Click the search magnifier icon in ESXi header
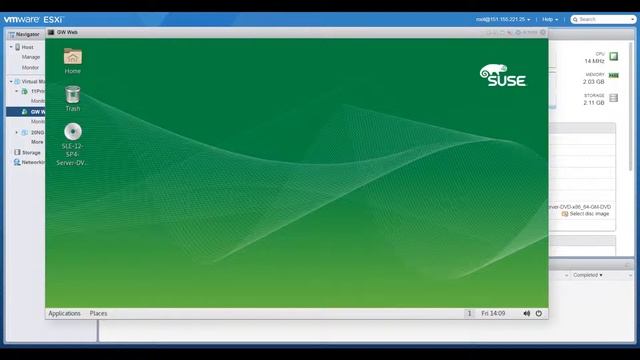This screenshot has width=640, height=360. pyautogui.click(x=576, y=19)
